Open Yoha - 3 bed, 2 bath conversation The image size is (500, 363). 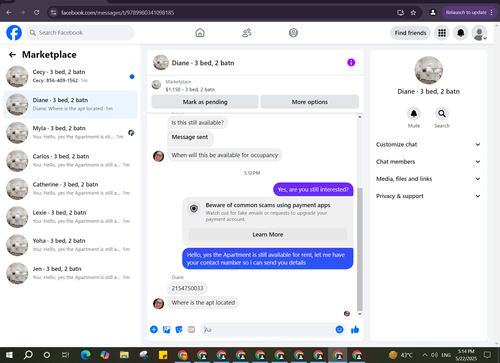click(70, 245)
